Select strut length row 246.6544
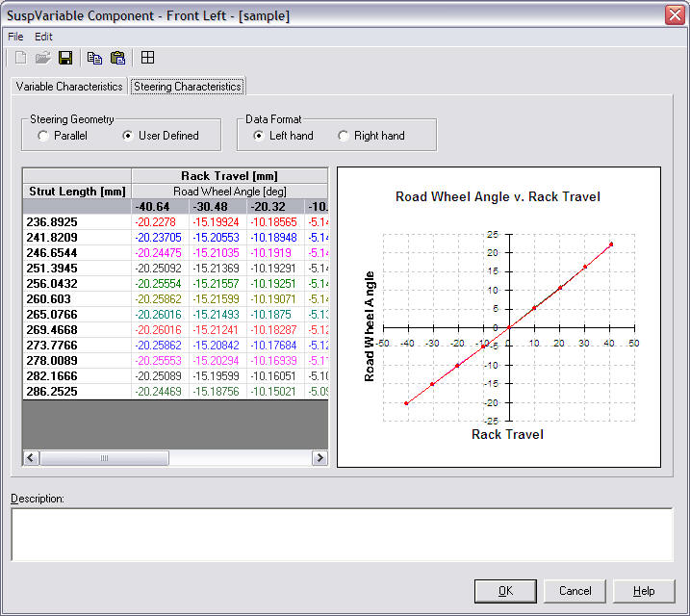 (x=77, y=252)
